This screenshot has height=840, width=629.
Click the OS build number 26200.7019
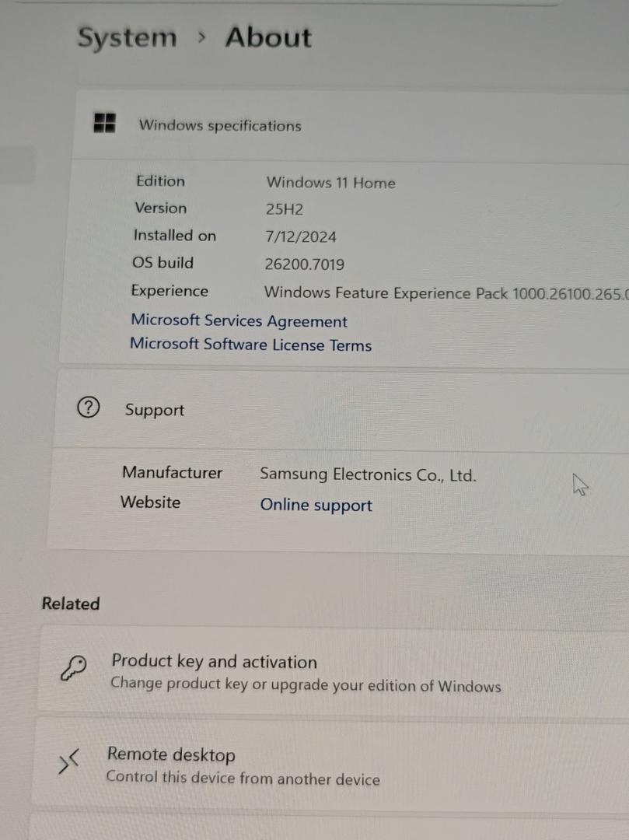tap(304, 264)
